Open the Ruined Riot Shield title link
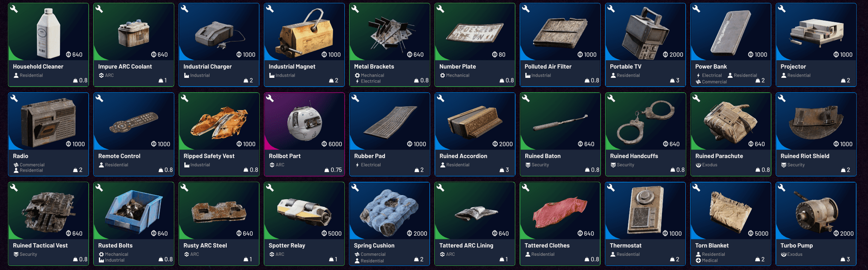This screenshot has width=868, height=270. tap(805, 156)
